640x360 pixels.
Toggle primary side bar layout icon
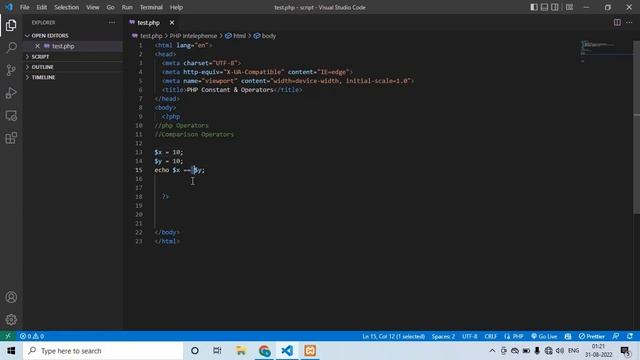pyautogui.click(x=534, y=7)
